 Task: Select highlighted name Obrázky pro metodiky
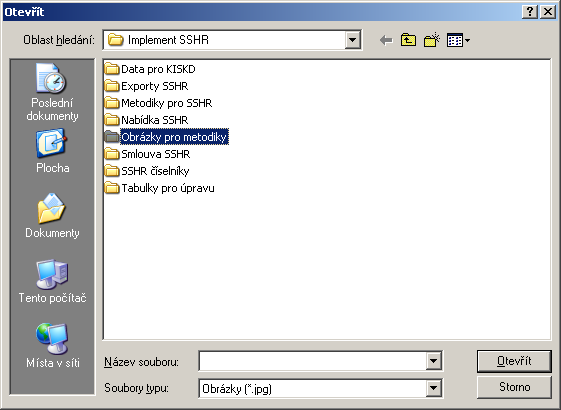coord(174,137)
